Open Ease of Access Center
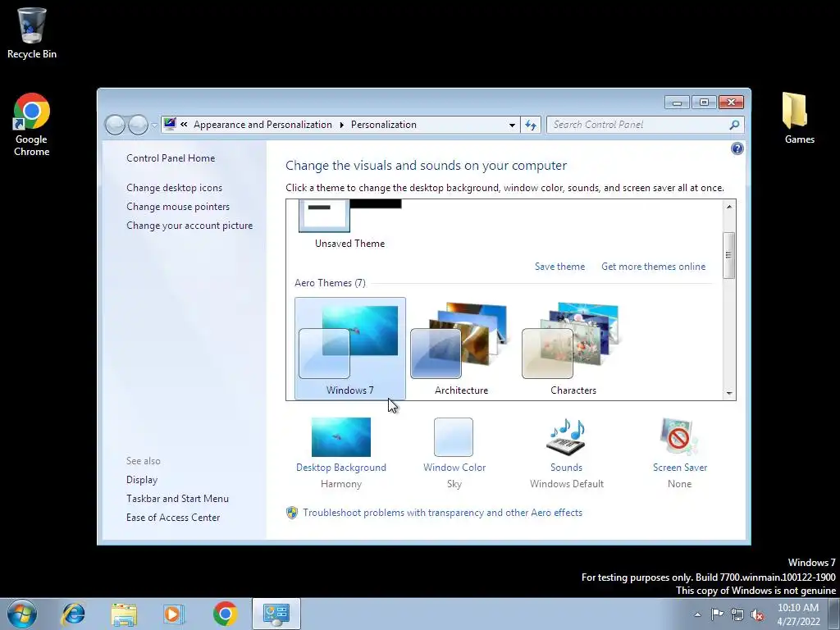Screen dimensions: 840x630 [173, 518]
